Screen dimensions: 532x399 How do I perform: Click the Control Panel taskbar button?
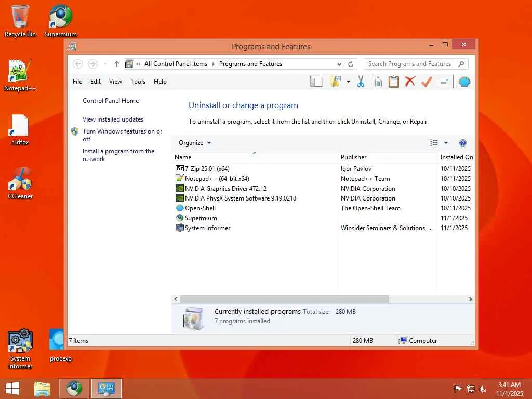[x=106, y=389]
